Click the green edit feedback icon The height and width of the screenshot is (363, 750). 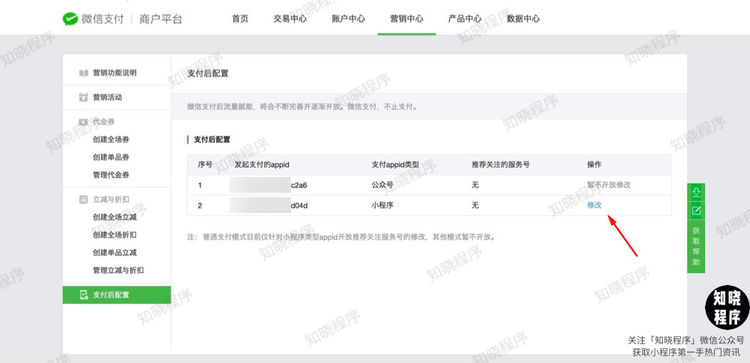pyautogui.click(x=696, y=210)
